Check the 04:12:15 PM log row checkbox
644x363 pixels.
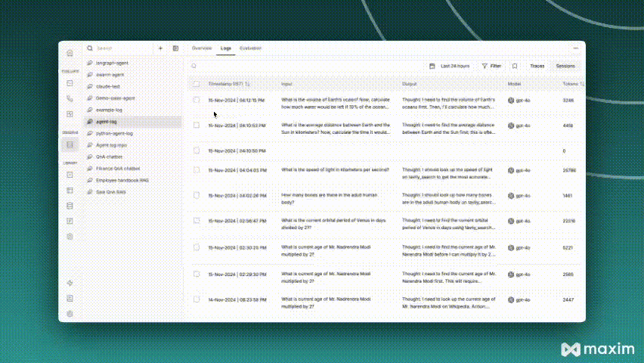197,100
